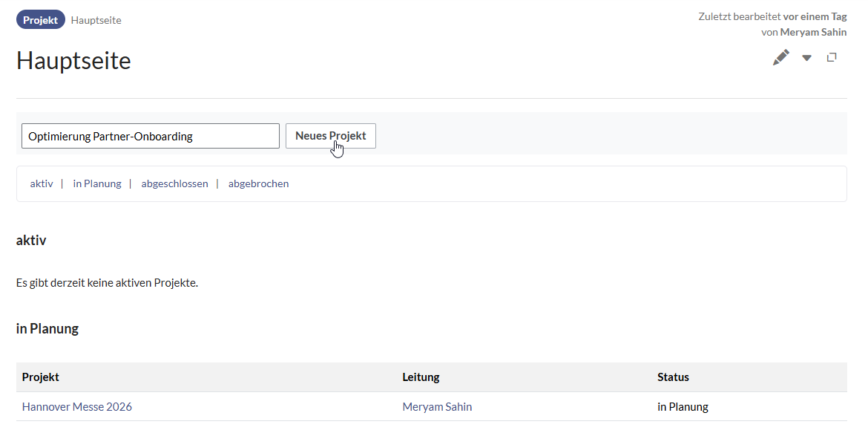868x433 pixels.
Task: Click the Projekt namespace badge
Action: [x=40, y=20]
